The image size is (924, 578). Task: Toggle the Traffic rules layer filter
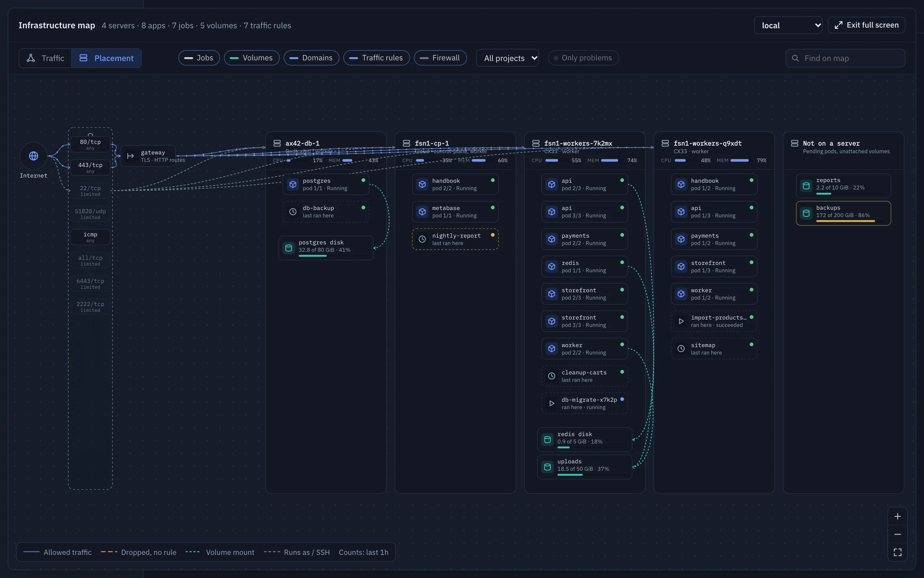pyautogui.click(x=376, y=58)
